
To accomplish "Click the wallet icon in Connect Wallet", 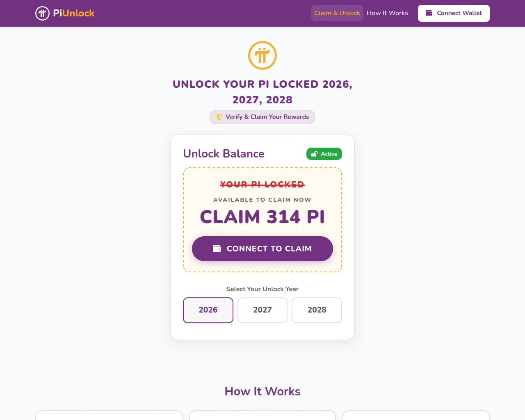I will pos(429,13).
